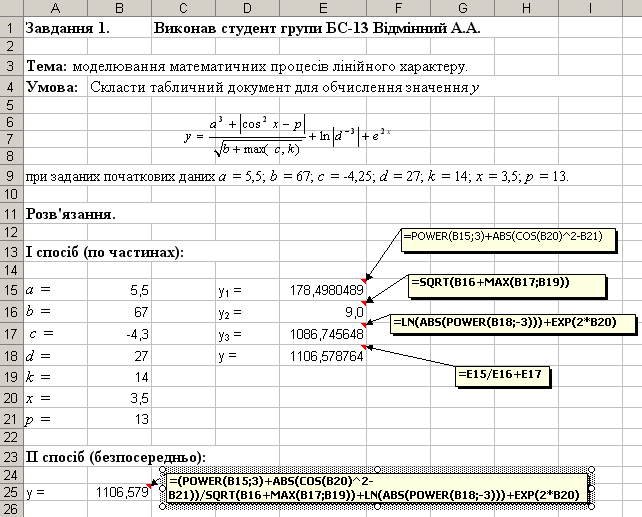
Task: Select column H header
Action: tap(526, 8)
